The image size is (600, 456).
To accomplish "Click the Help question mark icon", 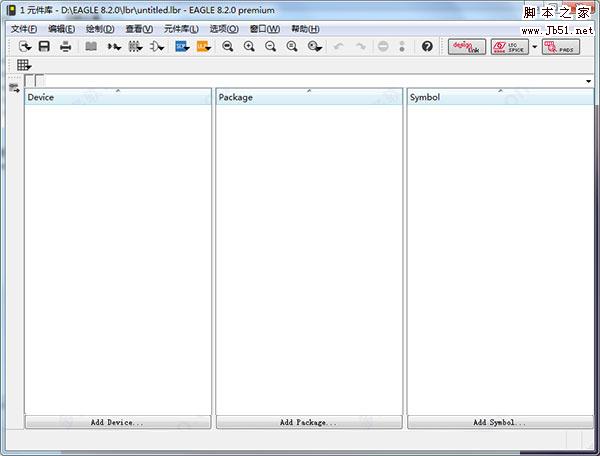I will [428, 47].
